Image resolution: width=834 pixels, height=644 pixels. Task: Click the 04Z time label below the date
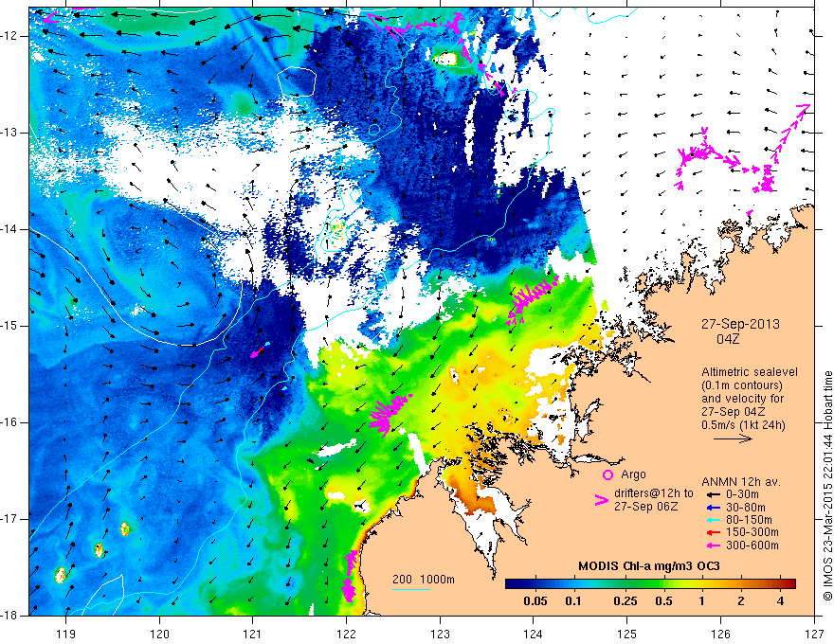728,339
